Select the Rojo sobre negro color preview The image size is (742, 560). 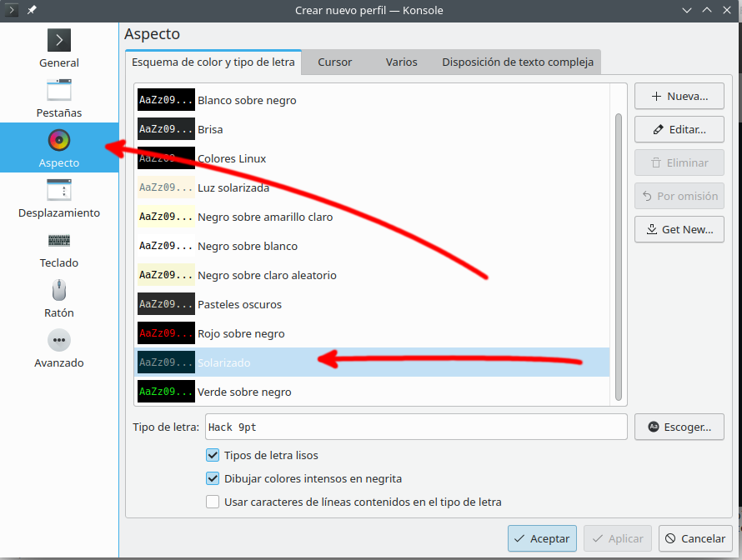click(166, 333)
